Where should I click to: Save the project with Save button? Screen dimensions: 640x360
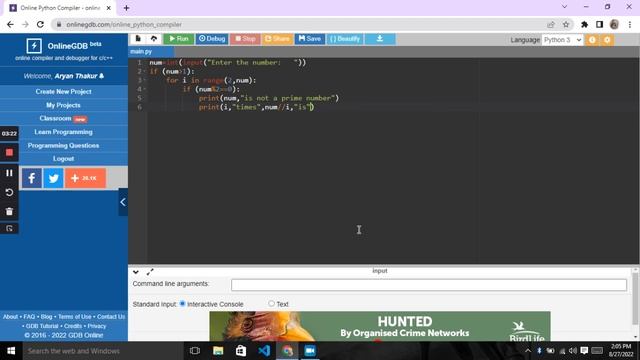pyautogui.click(x=310, y=39)
